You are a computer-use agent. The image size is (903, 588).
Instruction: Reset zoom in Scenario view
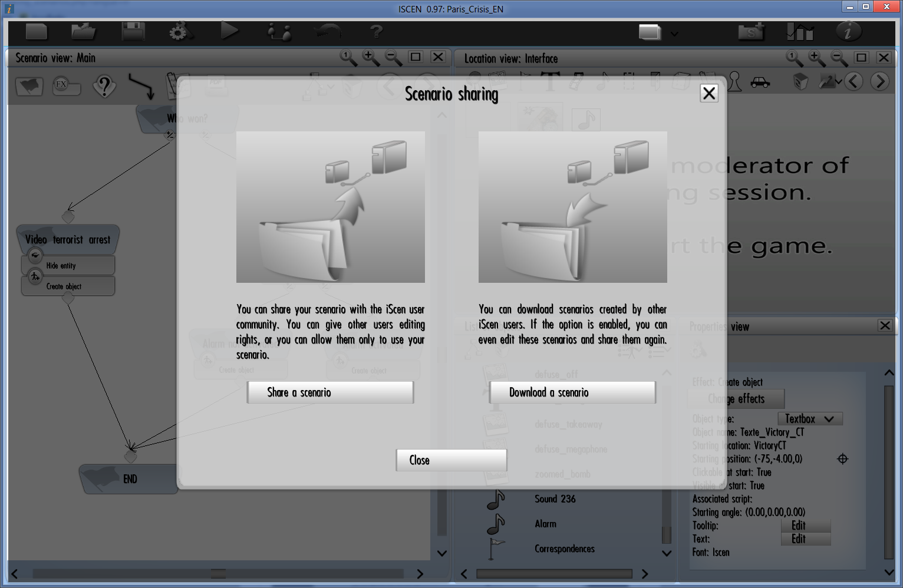(x=348, y=57)
